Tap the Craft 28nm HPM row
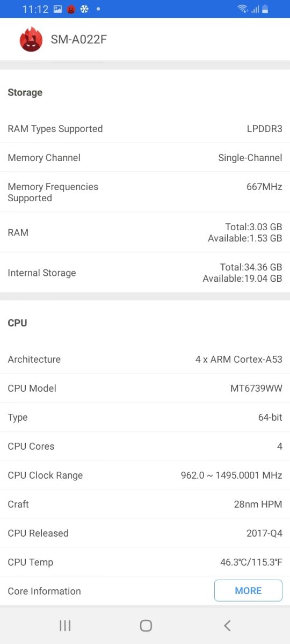The image size is (290, 644). click(145, 504)
